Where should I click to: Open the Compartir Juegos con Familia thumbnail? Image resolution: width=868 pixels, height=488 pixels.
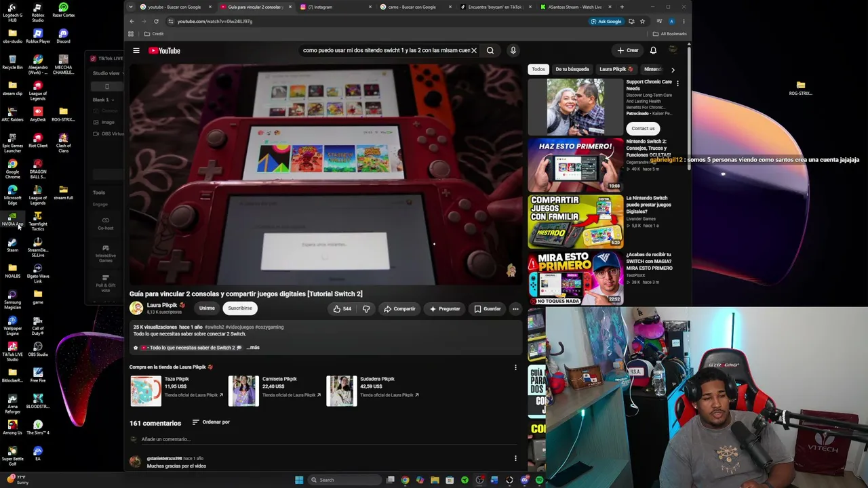pos(576,221)
